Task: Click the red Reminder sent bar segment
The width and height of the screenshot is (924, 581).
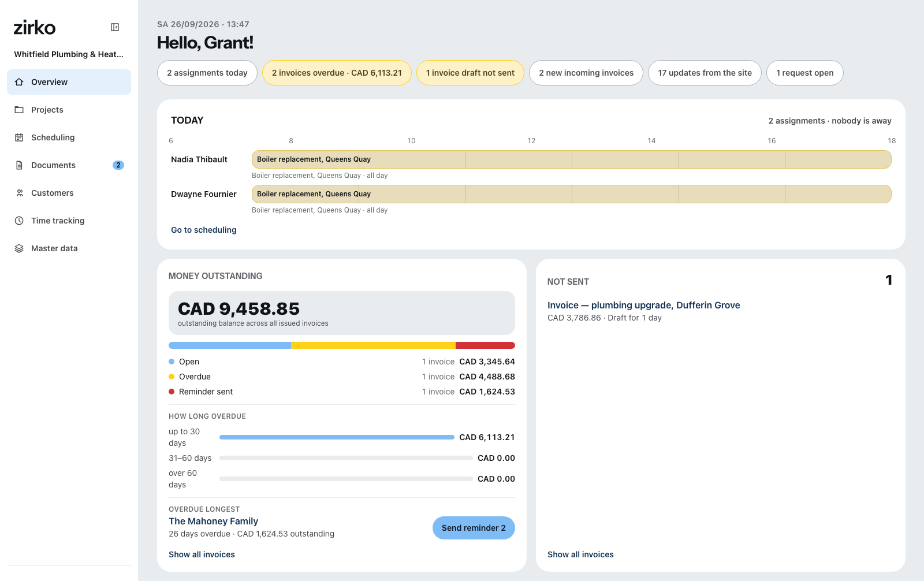Action: pos(485,345)
